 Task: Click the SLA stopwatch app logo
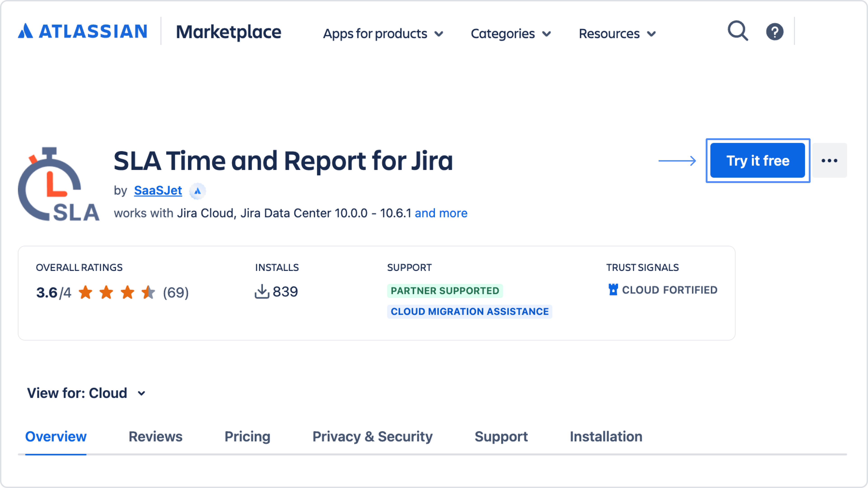[x=58, y=185]
